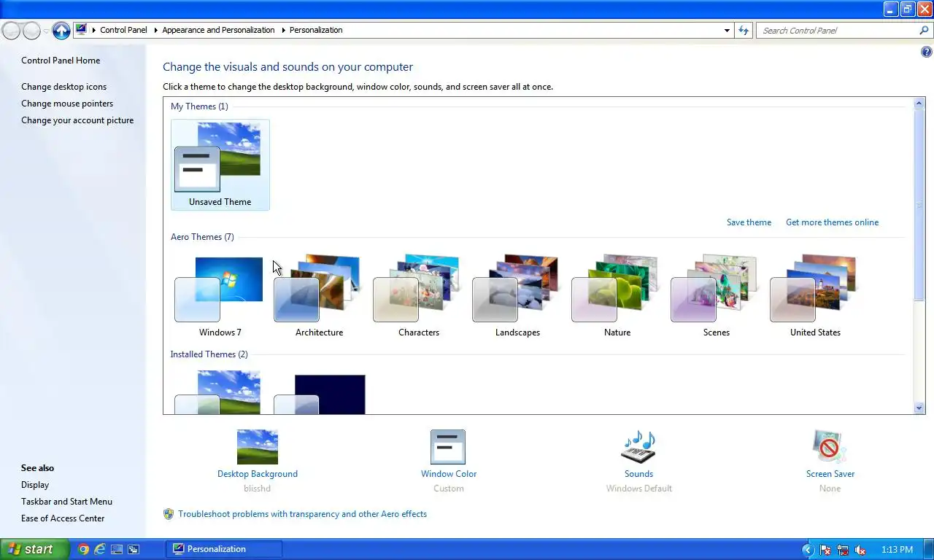
Task: Open Taskbar and Start Menu link
Action: point(66,502)
